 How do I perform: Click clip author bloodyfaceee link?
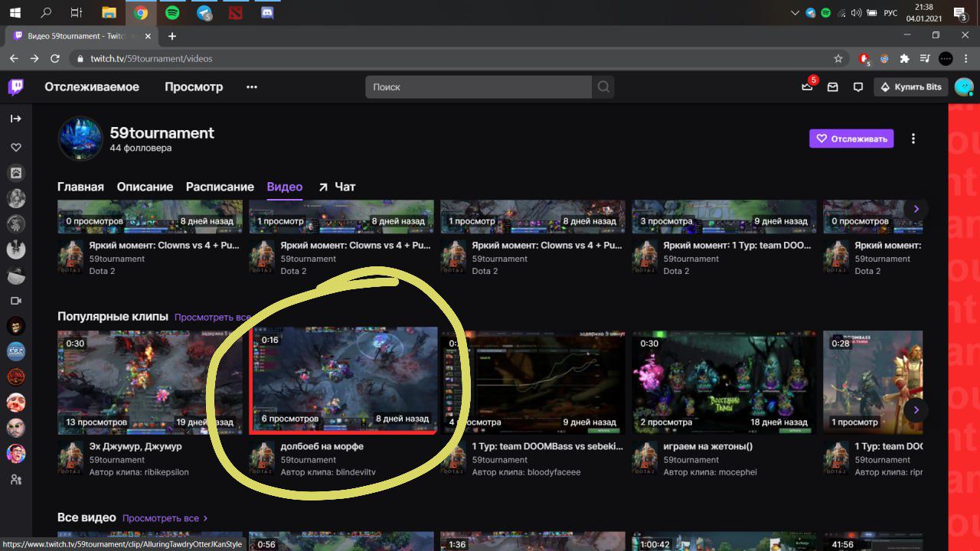click(554, 472)
